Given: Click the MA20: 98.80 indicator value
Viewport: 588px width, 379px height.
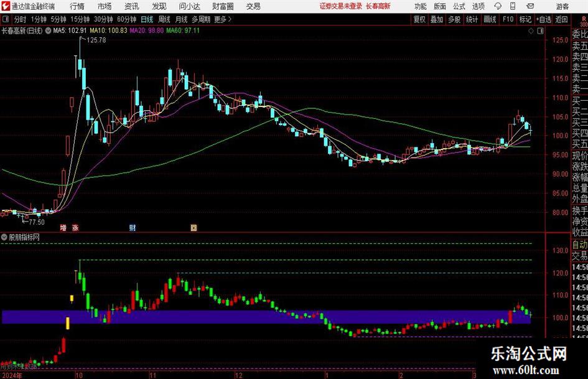Looking at the screenshot, I should [x=147, y=30].
